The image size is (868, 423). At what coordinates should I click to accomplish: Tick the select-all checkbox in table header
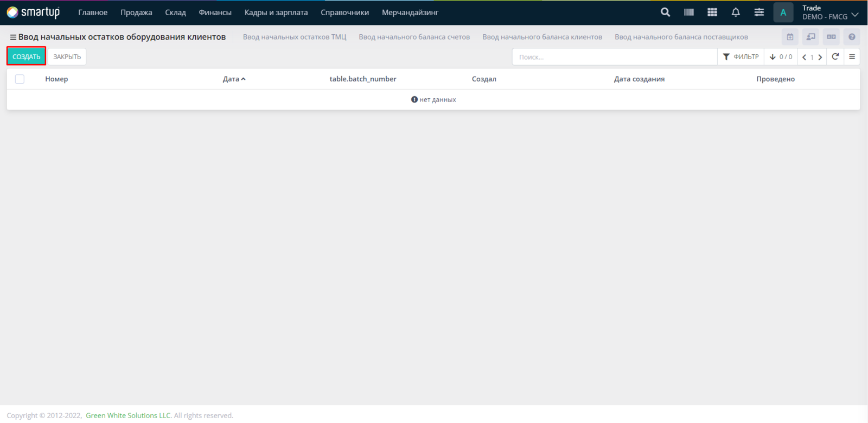(20, 79)
